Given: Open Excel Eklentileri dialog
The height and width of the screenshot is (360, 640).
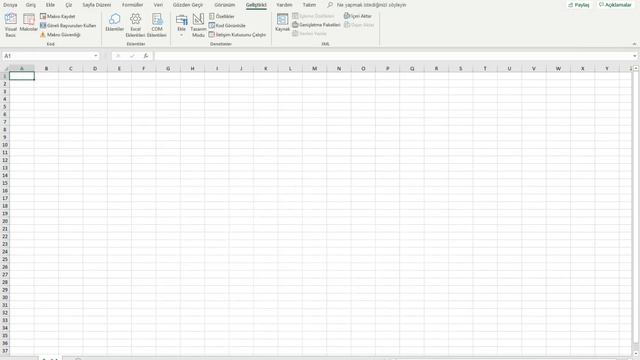Looking at the screenshot, I should tap(136, 25).
